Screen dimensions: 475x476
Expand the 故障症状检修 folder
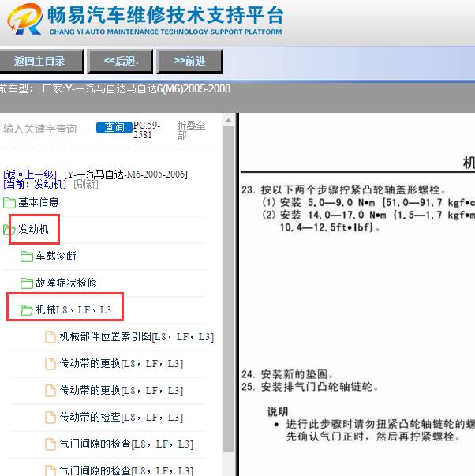click(66, 283)
